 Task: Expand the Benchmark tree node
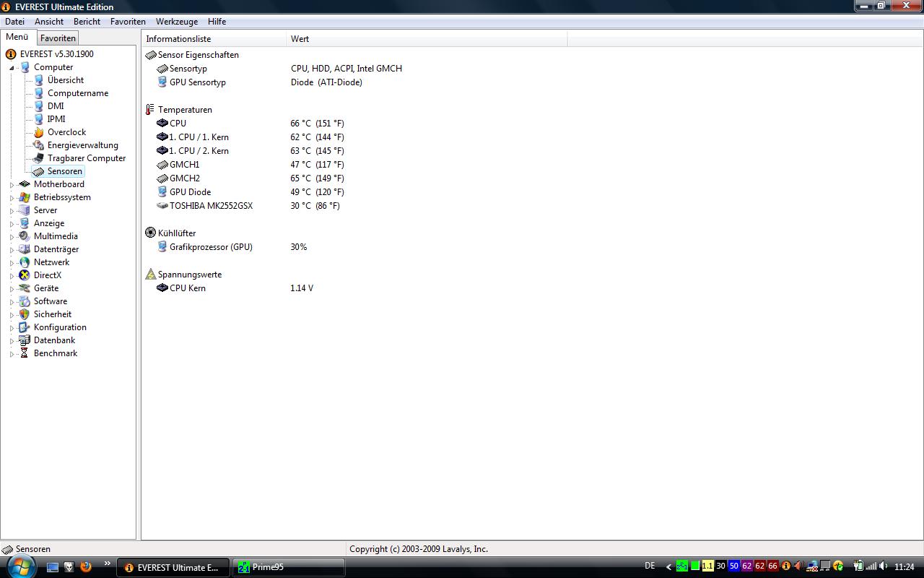[12, 353]
